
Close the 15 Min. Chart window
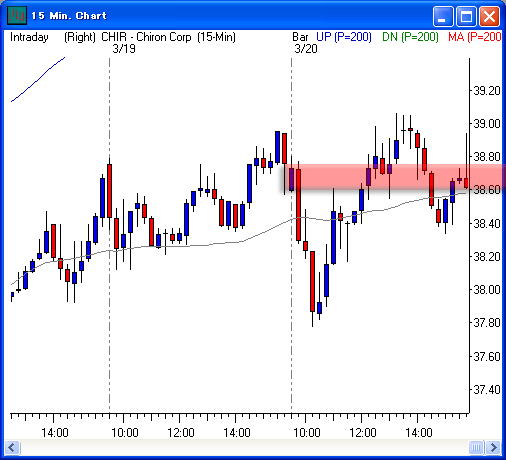(x=489, y=16)
